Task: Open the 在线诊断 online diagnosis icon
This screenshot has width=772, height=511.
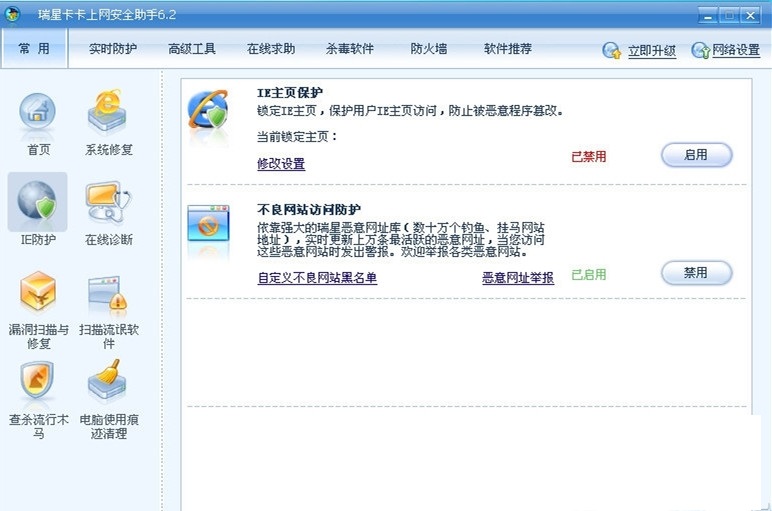Action: 108,201
